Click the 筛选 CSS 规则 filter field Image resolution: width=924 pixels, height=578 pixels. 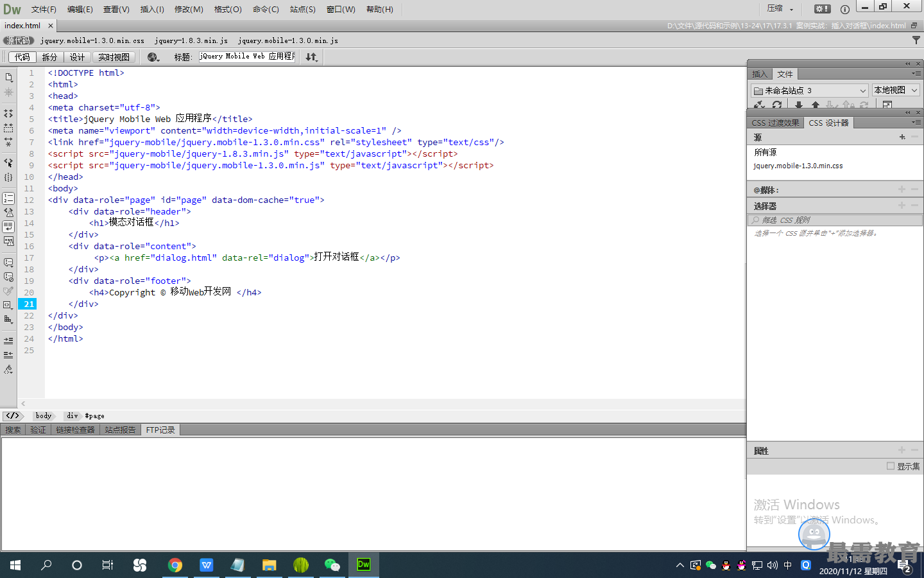click(x=835, y=220)
